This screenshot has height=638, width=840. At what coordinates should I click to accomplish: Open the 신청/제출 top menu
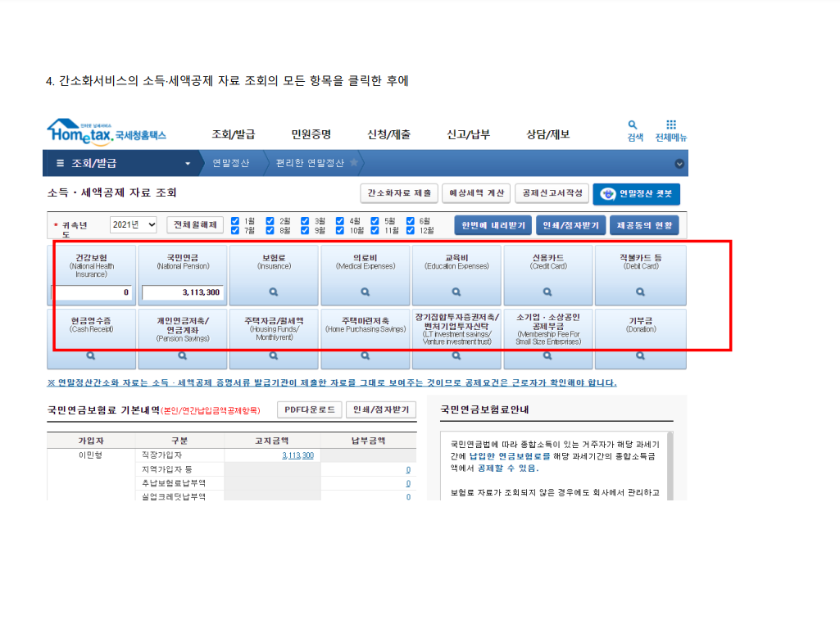[x=389, y=134]
